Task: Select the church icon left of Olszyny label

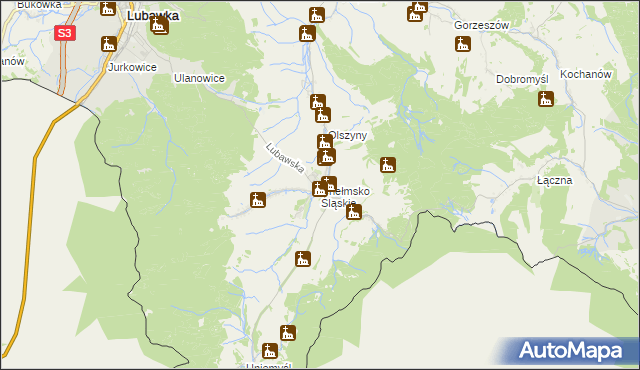Action: pos(325,142)
